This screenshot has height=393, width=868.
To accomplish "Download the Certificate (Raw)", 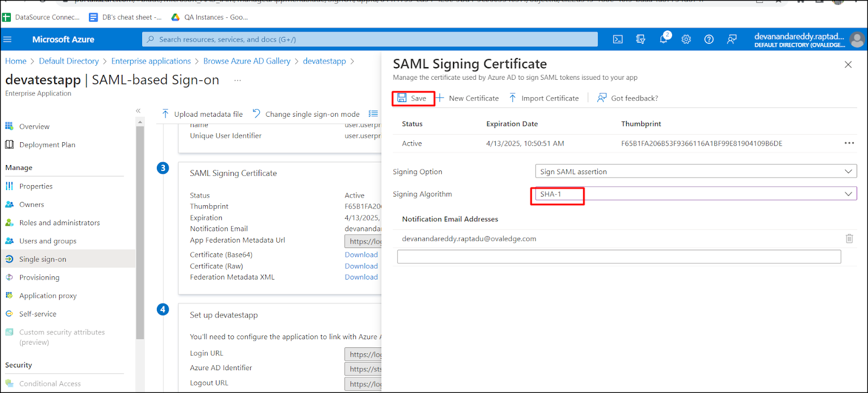I will tap(361, 266).
